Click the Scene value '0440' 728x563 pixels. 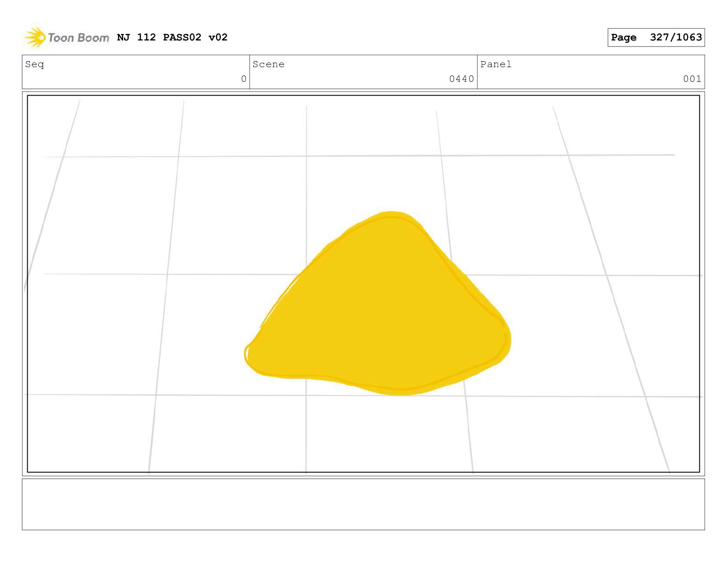pos(461,79)
